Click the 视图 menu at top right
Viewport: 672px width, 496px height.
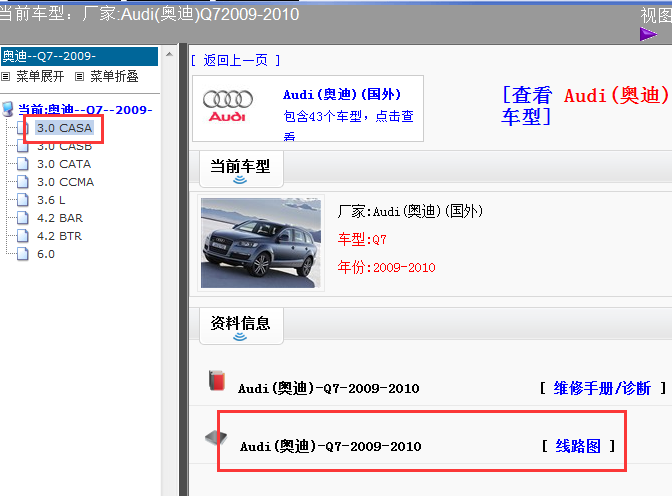coord(656,15)
